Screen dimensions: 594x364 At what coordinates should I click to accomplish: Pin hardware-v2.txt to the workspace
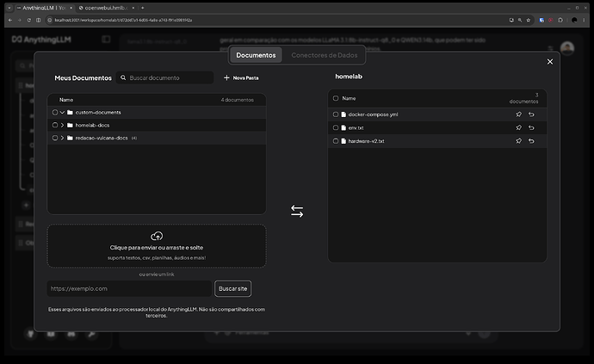518,141
